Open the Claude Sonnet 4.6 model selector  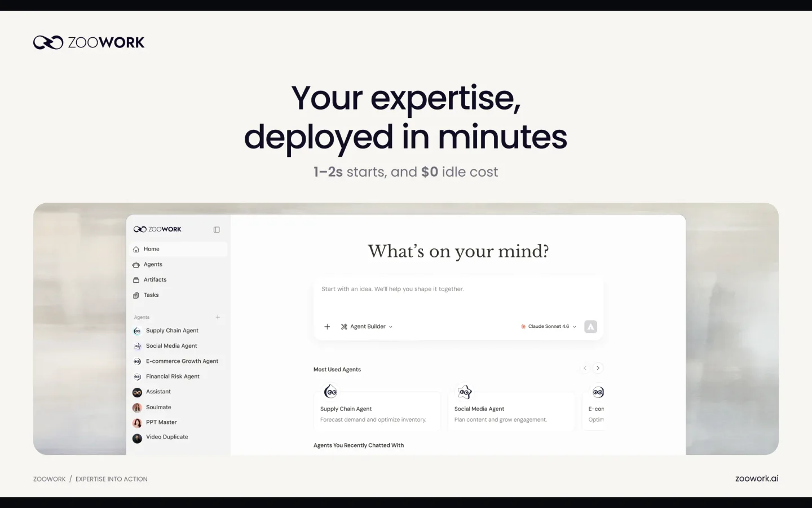548,327
